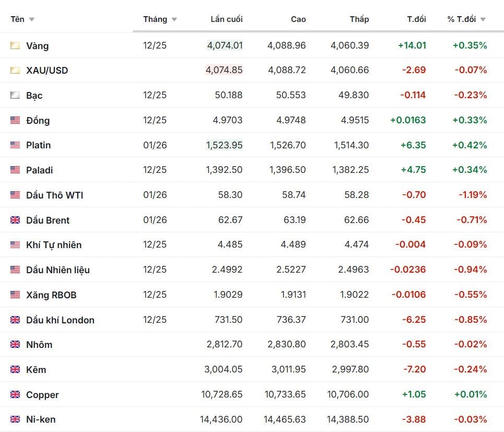Viewport: 504px width, 432px height.
Task: Click the silver bar icon beside Bạc
Action: [x=15, y=96]
